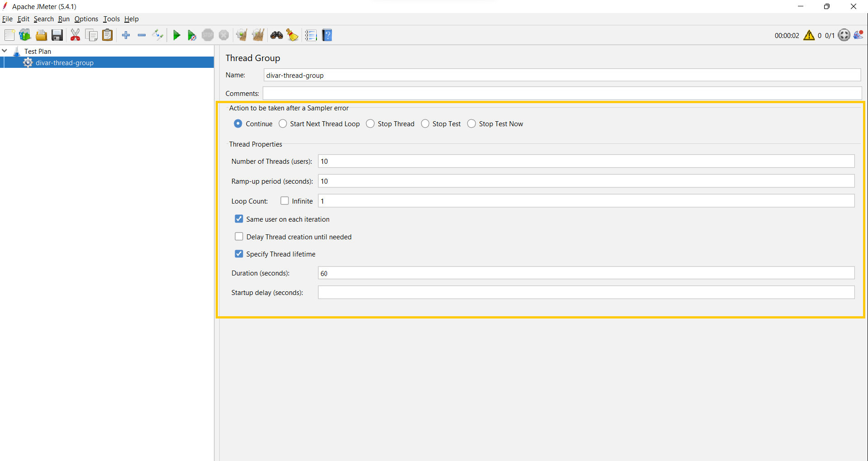Click the Thread Group gear icon in tree

28,62
